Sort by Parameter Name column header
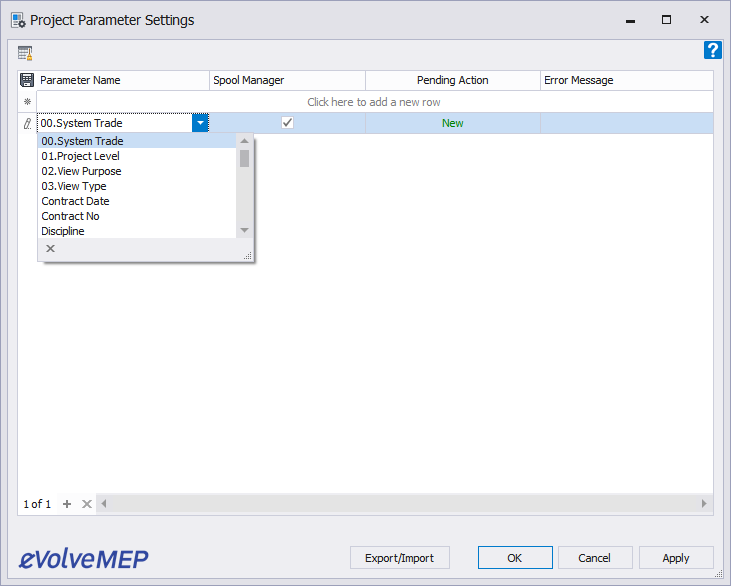The width and height of the screenshot is (731, 586). tap(123, 80)
